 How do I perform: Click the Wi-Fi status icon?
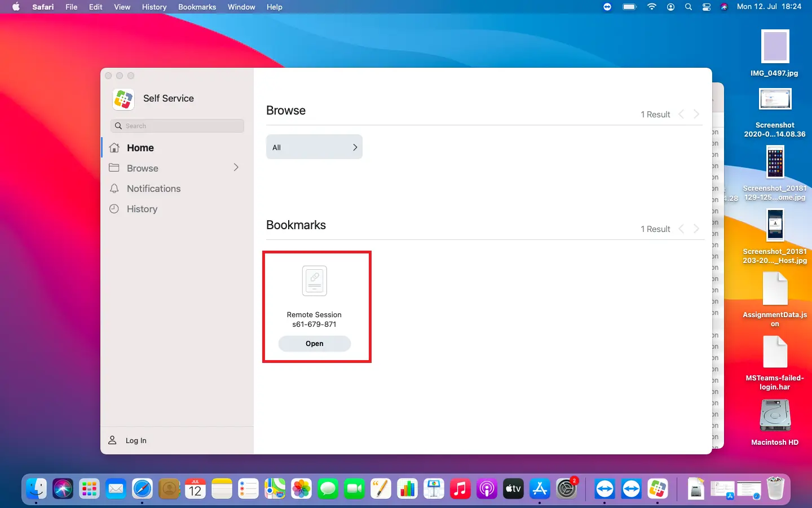point(652,7)
